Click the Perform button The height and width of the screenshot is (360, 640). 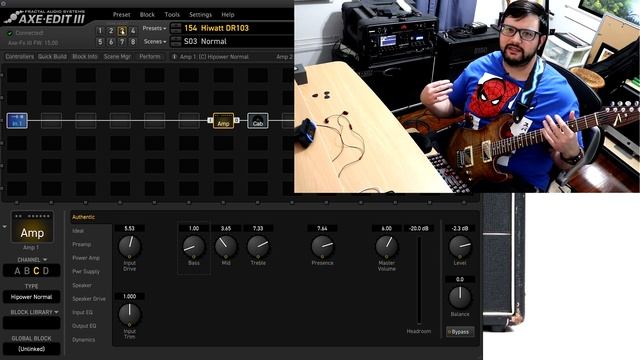(150, 57)
